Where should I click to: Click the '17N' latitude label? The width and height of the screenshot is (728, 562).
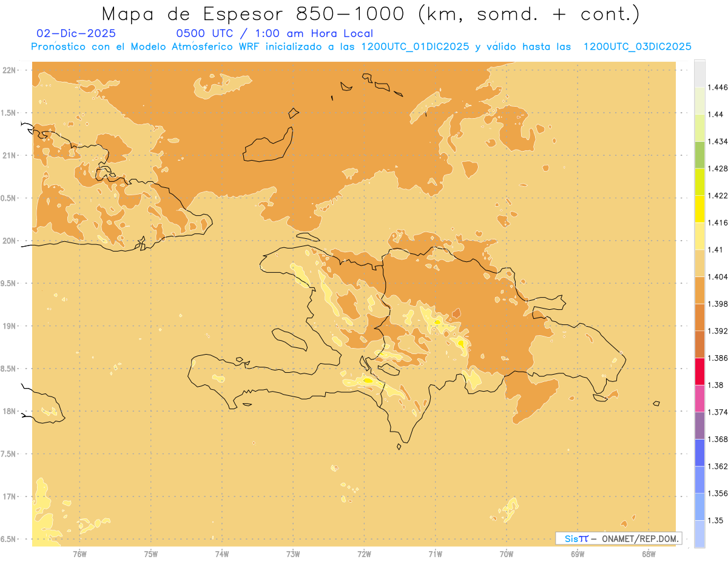(x=9, y=497)
